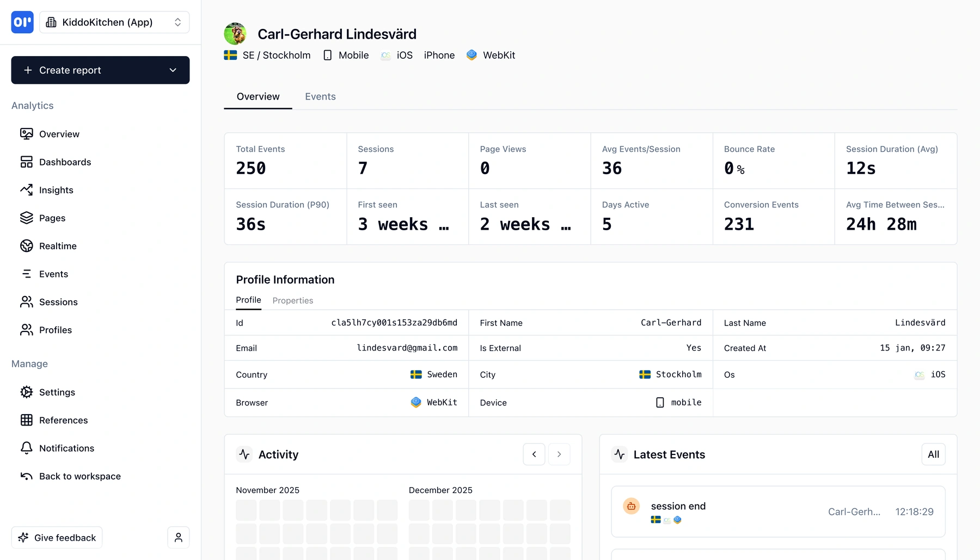Expand the Create report dropdown chevron
The height and width of the screenshot is (560, 980).
tap(173, 70)
